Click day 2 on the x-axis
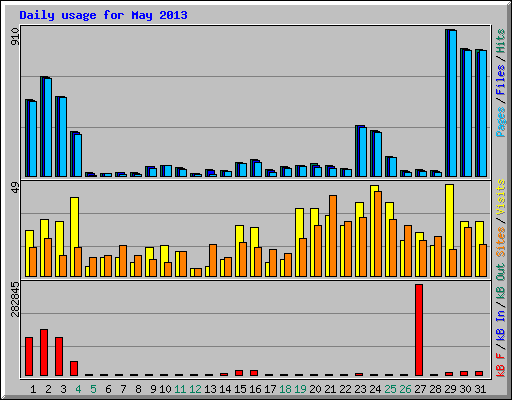The height and width of the screenshot is (400, 512). 48,389
